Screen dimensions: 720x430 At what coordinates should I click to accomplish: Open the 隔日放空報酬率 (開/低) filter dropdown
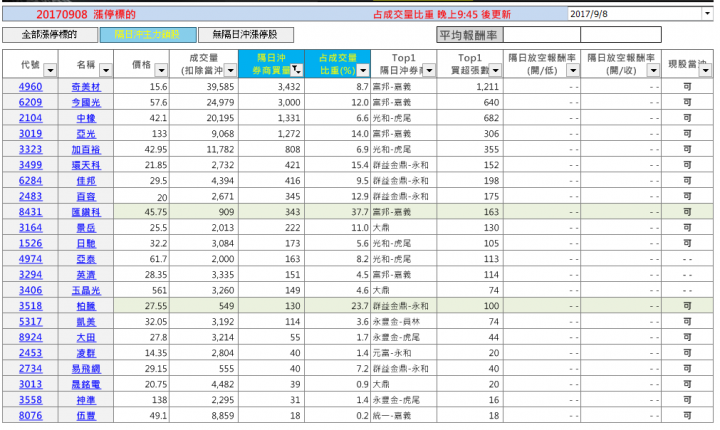pos(573,70)
